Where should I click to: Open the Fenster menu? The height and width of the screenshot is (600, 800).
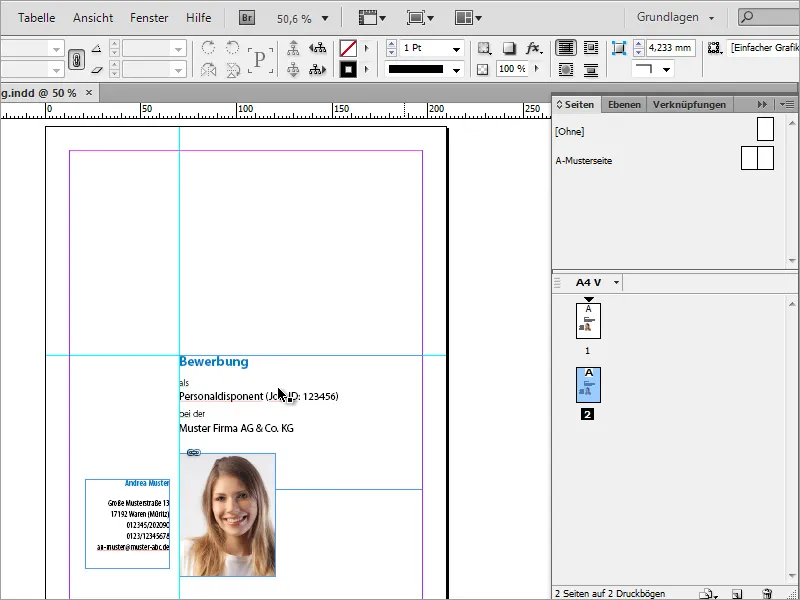point(149,17)
